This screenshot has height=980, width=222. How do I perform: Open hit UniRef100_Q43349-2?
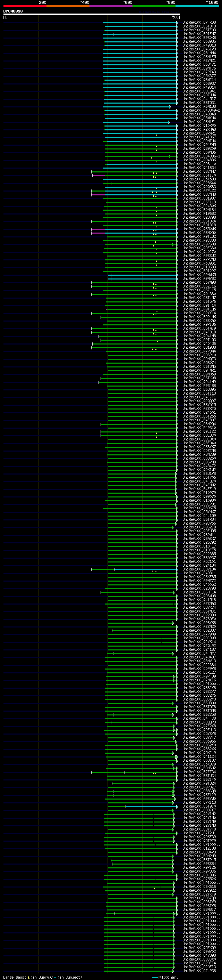pos(201,110)
